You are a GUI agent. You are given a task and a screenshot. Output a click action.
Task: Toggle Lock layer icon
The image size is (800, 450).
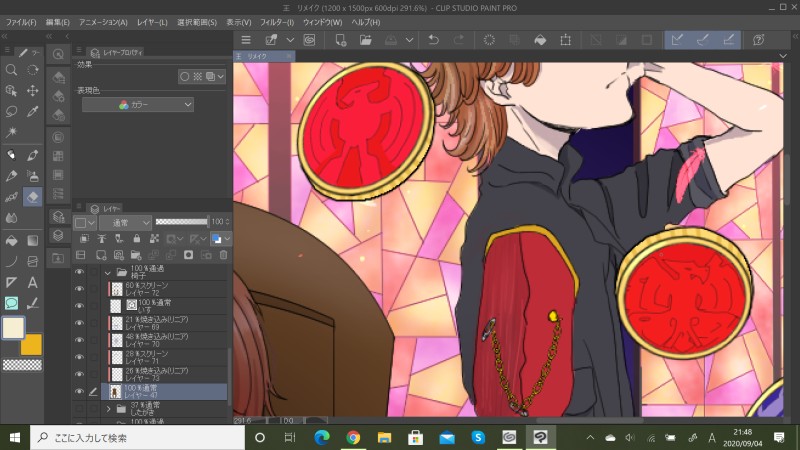(136, 238)
